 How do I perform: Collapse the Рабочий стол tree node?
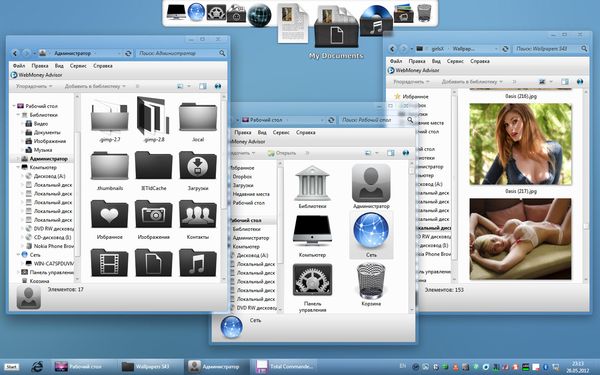click(14, 106)
